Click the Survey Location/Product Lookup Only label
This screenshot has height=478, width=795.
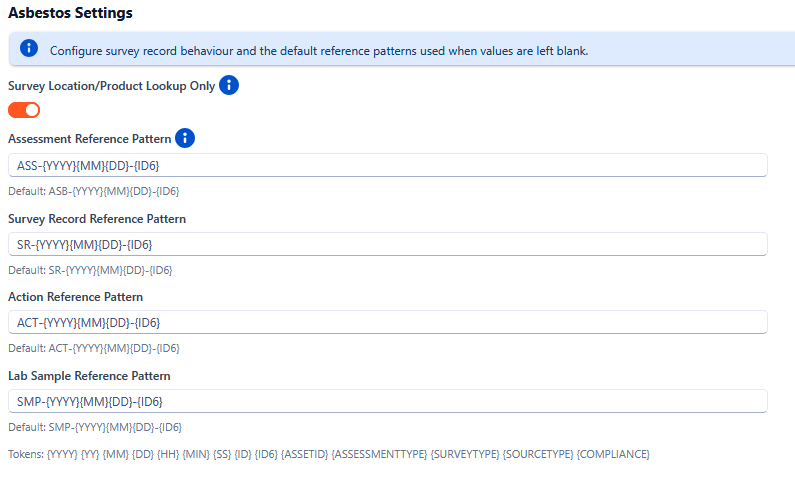(x=111, y=87)
